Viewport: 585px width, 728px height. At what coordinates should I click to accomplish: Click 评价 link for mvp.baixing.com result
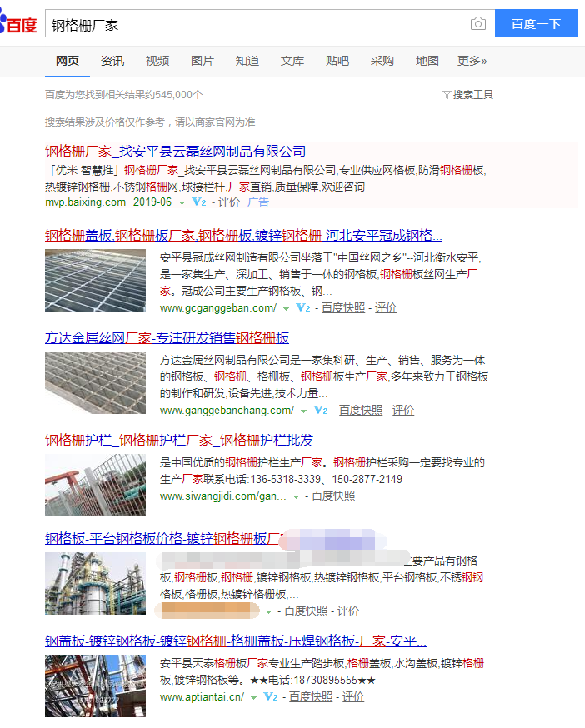point(229,202)
